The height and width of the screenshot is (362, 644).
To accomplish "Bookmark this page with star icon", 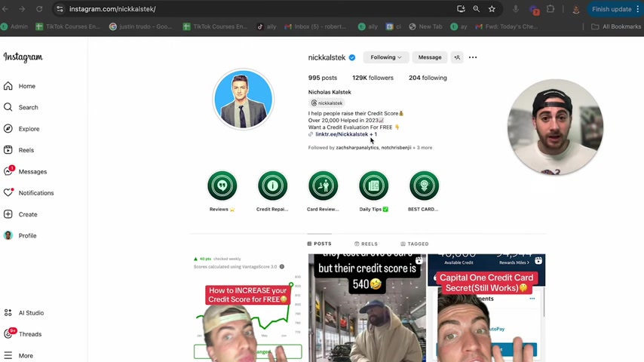I will (x=492, y=9).
